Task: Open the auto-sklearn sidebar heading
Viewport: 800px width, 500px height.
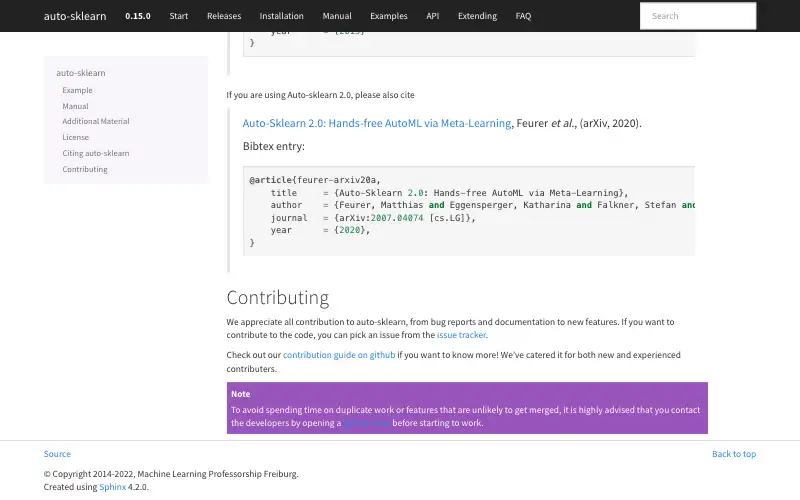Action: tap(81, 73)
